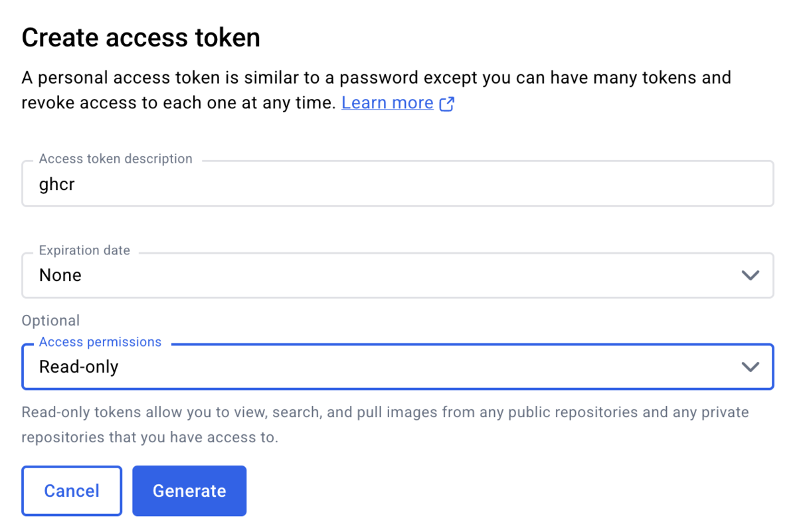Click the Read-only tokens helper description text
The image size is (797, 532).
point(385,425)
